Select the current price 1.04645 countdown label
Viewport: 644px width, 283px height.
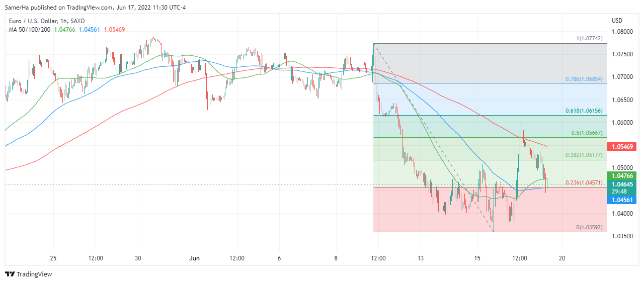pos(623,187)
